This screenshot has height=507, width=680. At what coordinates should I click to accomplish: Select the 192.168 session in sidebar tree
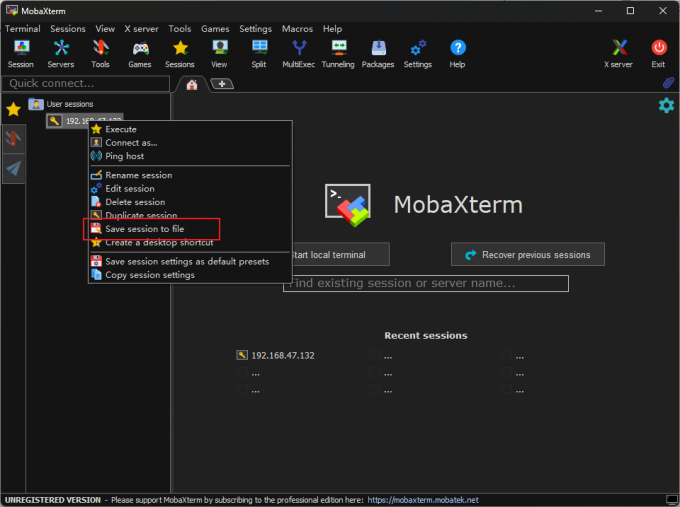tap(85, 121)
